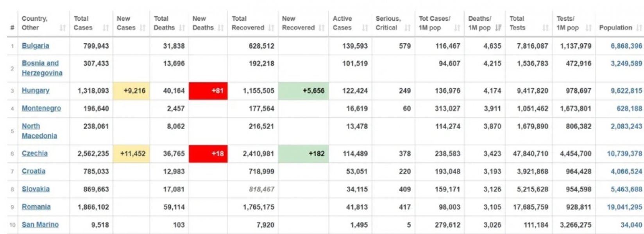Image resolution: width=644 pixels, height=234 pixels.
Task: Open the Bulgaria country link
Action: click(36, 46)
